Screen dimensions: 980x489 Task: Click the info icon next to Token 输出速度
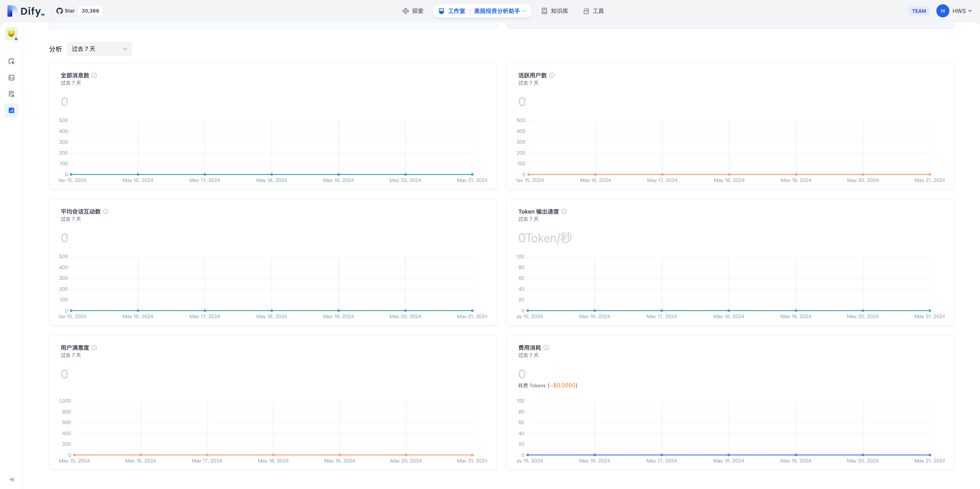pos(564,212)
